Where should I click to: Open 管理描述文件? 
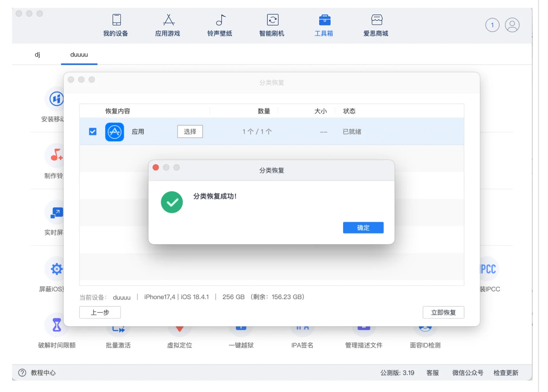tap(363, 334)
